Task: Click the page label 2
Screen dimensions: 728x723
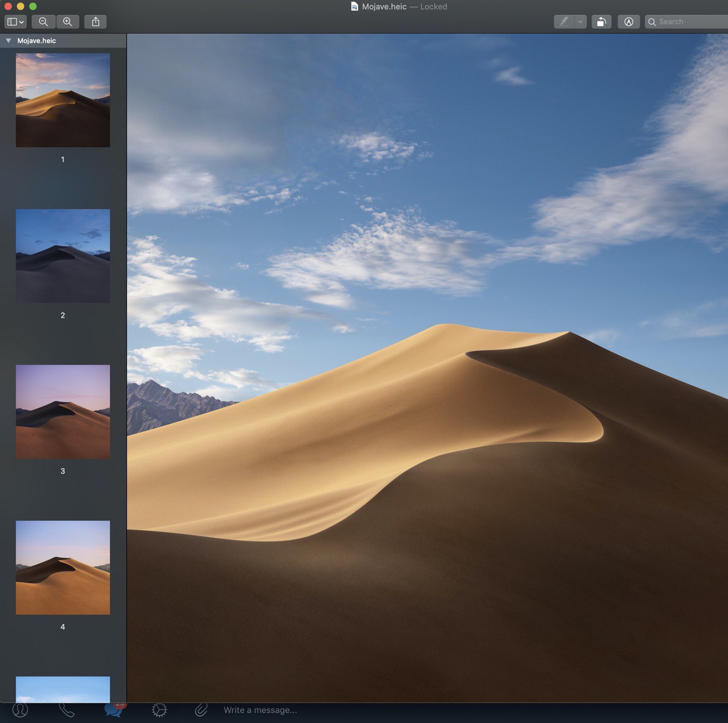Action: 63,315
